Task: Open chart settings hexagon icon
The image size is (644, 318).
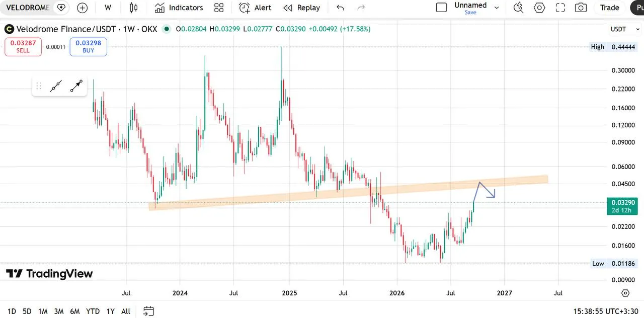Action: coord(539,8)
